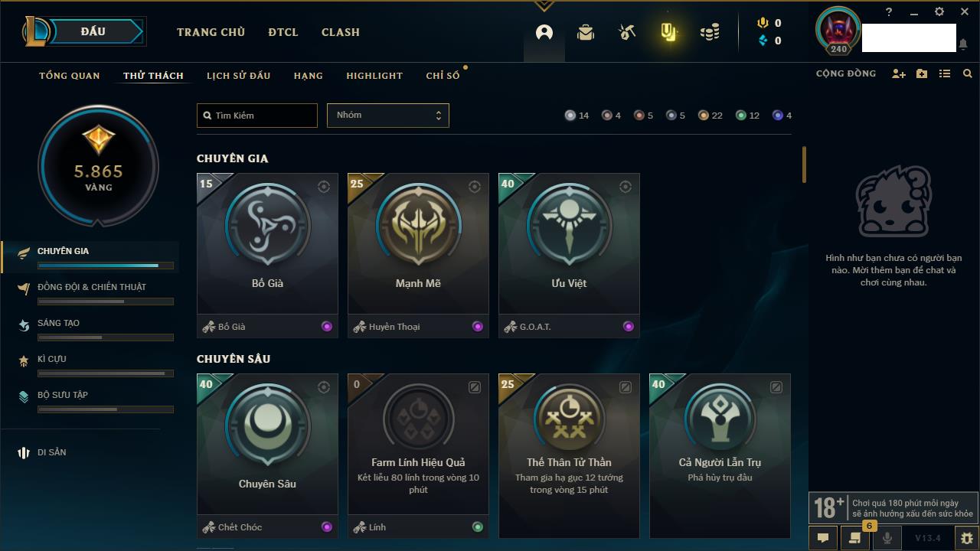This screenshot has width=980, height=551.
Task: Open the Collection backpack icon
Action: click(x=586, y=33)
